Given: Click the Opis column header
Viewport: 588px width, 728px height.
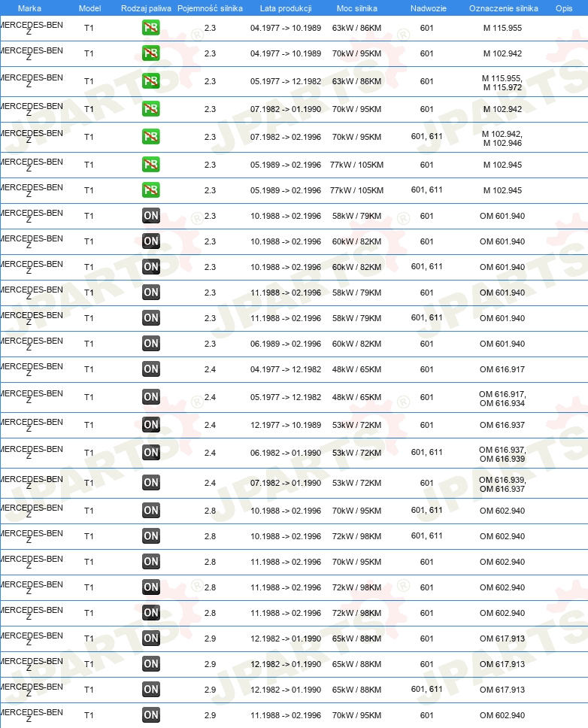Looking at the screenshot, I should 564,8.
